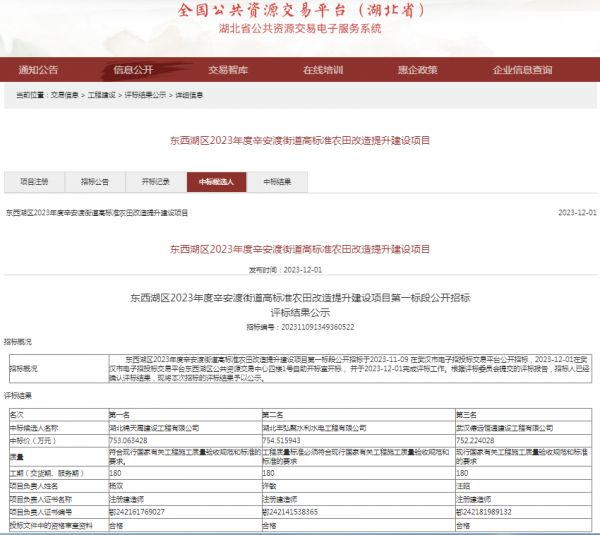The height and width of the screenshot is (535, 600).
Task: Click the 详细信息 breadcrumb item
Action: 189,95
